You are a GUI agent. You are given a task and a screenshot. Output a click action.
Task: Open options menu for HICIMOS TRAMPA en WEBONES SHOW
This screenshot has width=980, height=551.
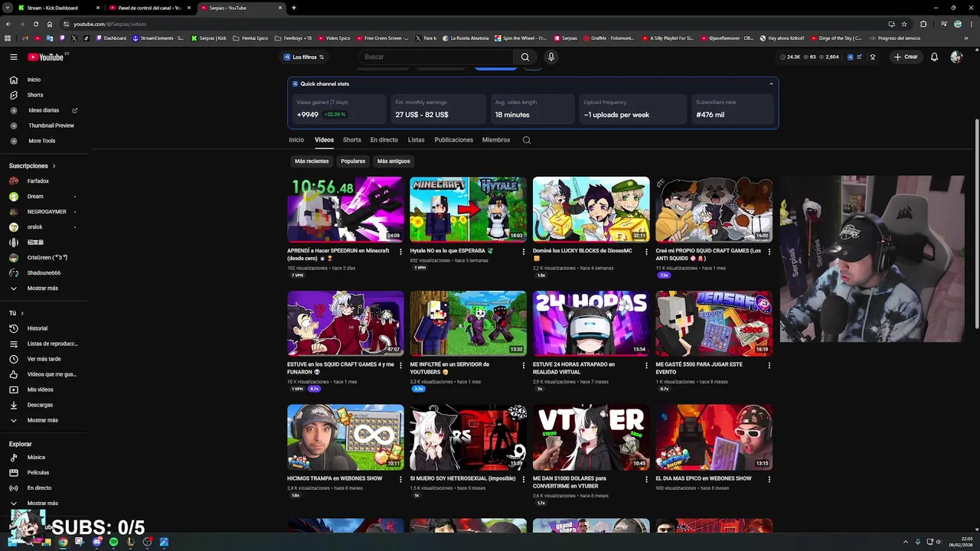coord(400,480)
